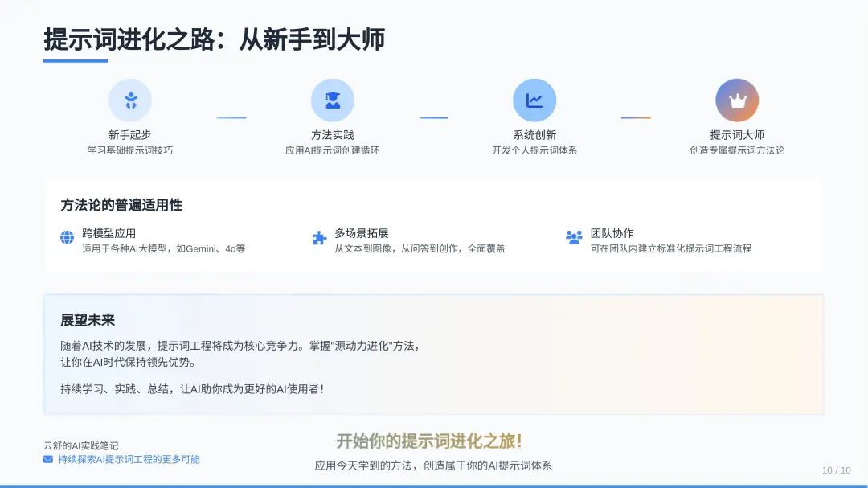Click the baby icon above 新手起步
868x488 pixels.
click(x=131, y=100)
